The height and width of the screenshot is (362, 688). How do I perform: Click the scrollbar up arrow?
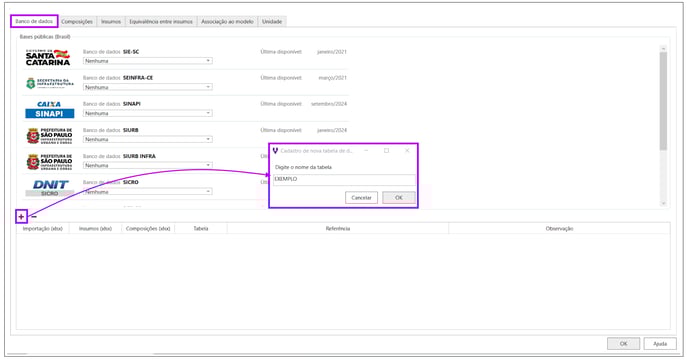coord(663,48)
